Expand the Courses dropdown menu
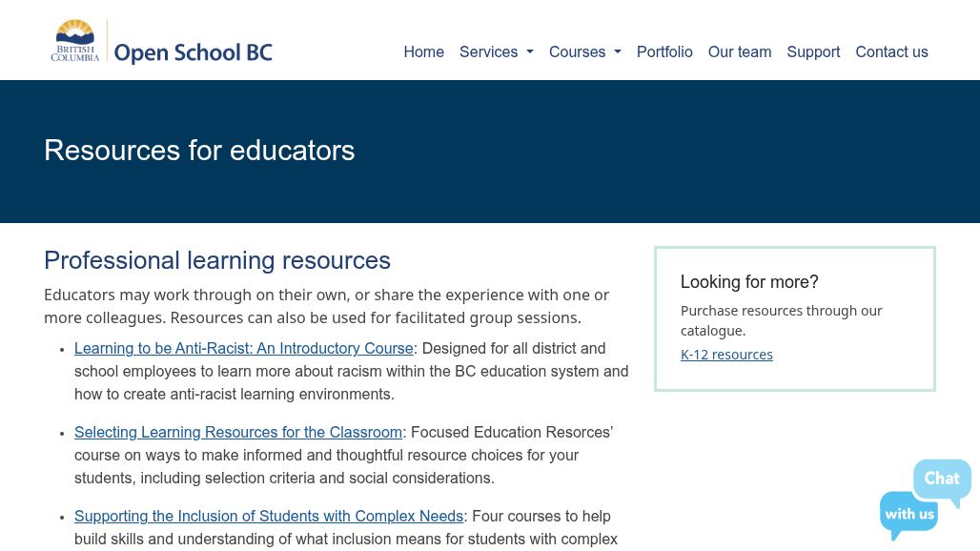Viewport: 980px width, 551px height. pos(584,52)
